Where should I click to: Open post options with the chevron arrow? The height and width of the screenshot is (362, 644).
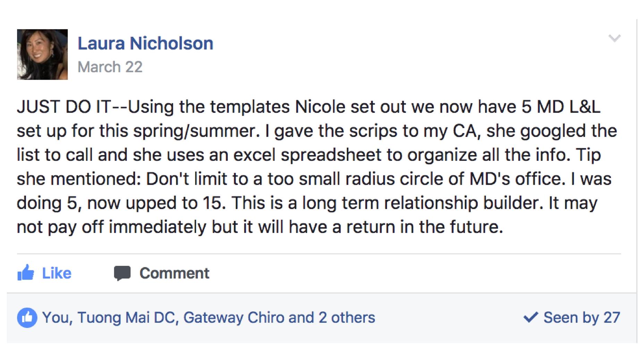[614, 38]
